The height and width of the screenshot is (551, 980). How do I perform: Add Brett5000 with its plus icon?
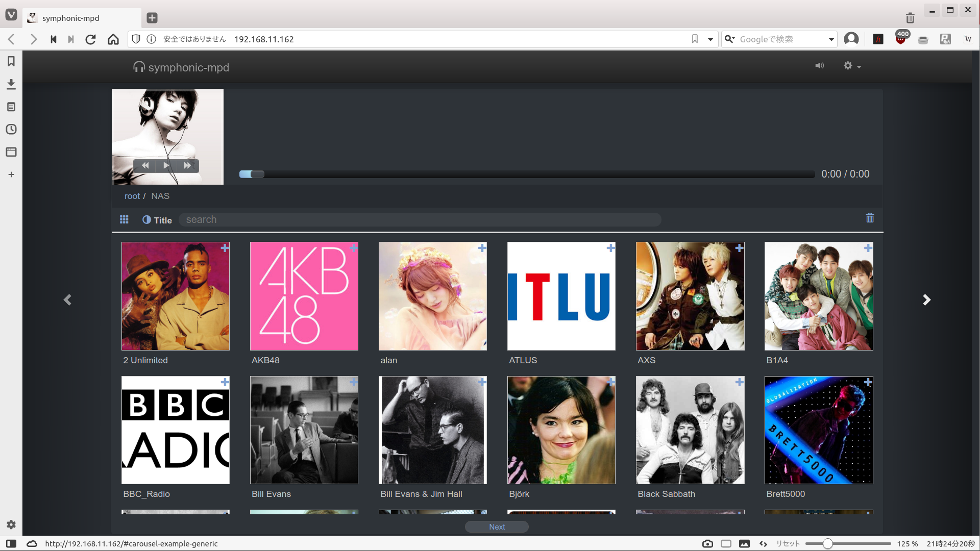click(x=868, y=382)
